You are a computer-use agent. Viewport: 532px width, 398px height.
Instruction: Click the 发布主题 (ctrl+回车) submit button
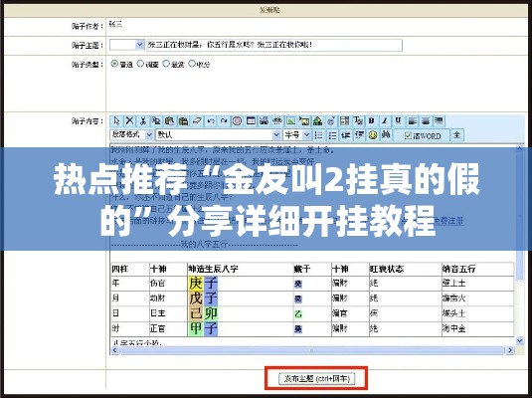coord(316,378)
